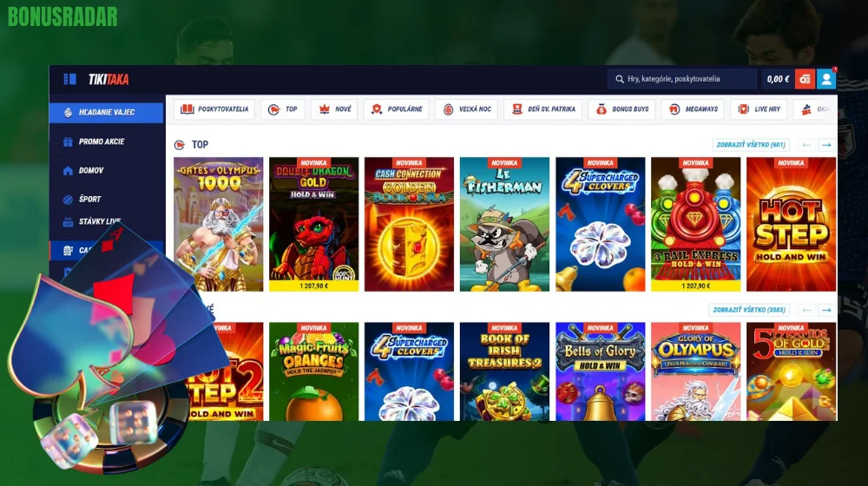Click Zobraziť všetko (3583) link

748,310
